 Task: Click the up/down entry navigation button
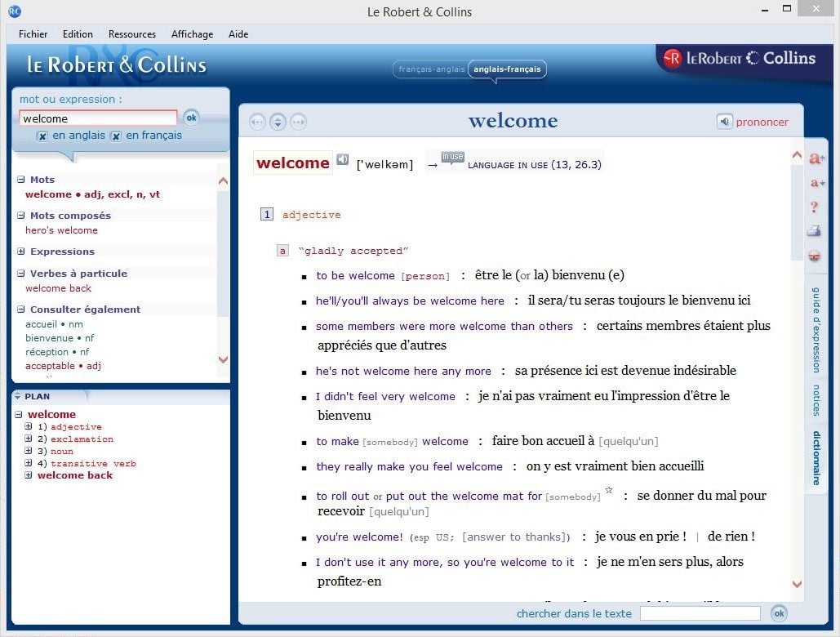tap(278, 122)
